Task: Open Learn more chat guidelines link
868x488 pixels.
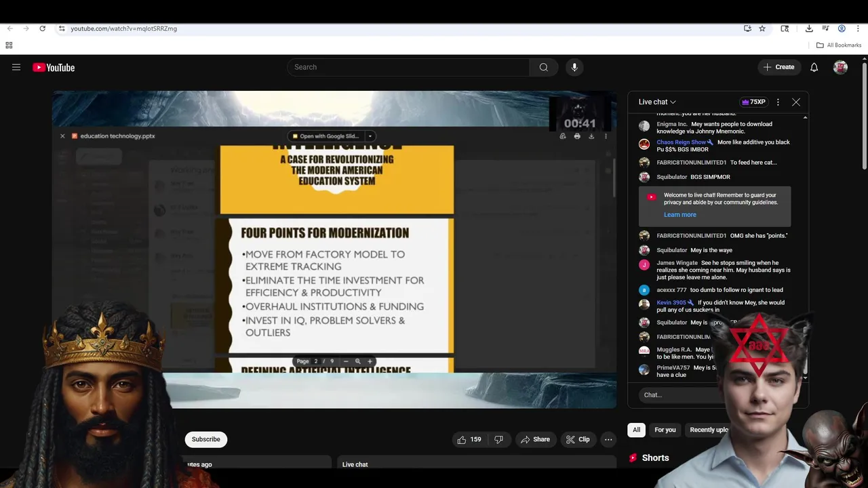Action: tap(679, 215)
